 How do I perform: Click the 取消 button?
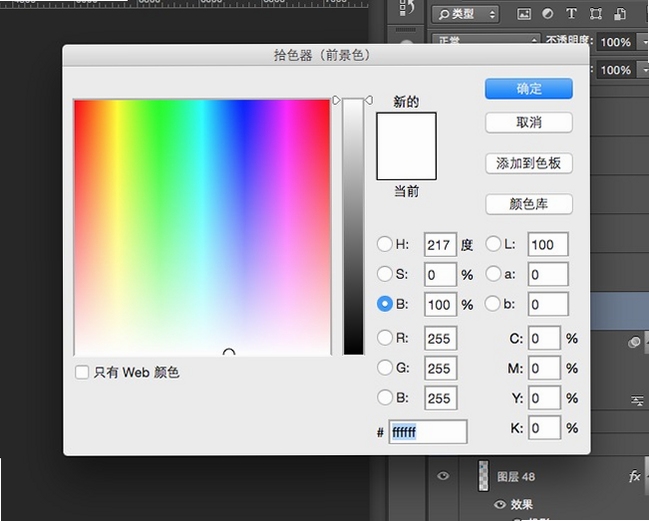click(x=529, y=122)
